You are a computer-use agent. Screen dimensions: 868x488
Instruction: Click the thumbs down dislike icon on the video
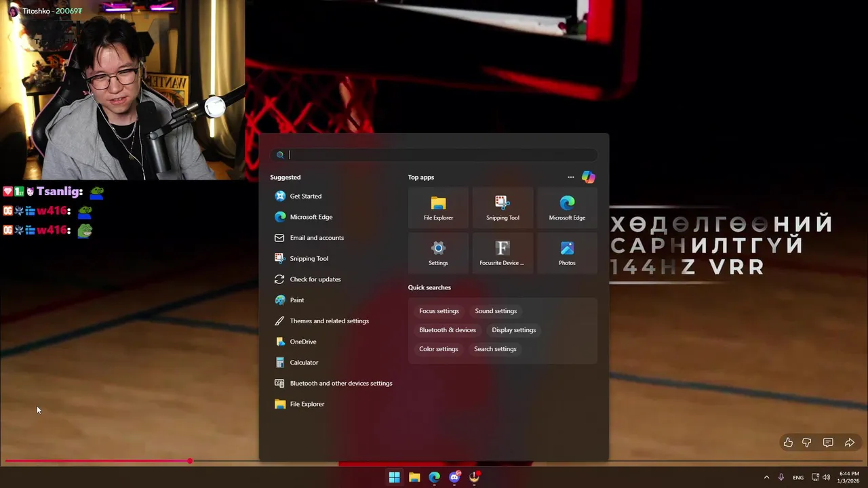click(x=807, y=443)
